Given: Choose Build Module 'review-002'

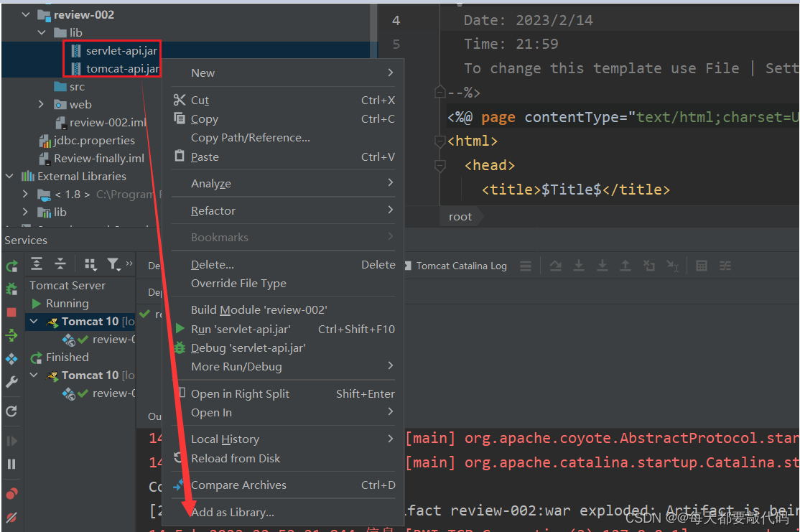Looking at the screenshot, I should [284, 310].
